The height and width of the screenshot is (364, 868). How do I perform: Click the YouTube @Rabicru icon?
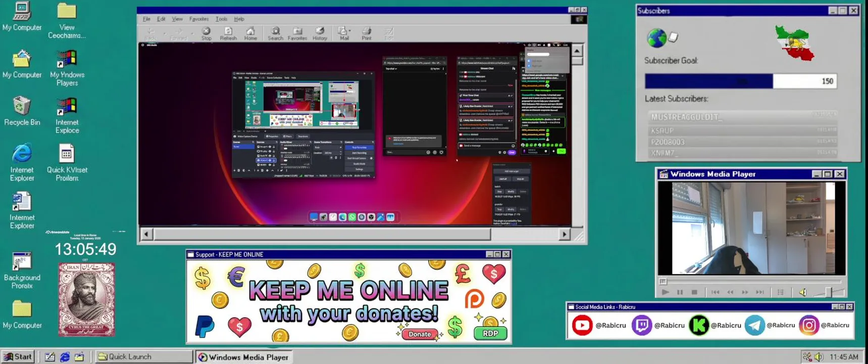tap(582, 326)
